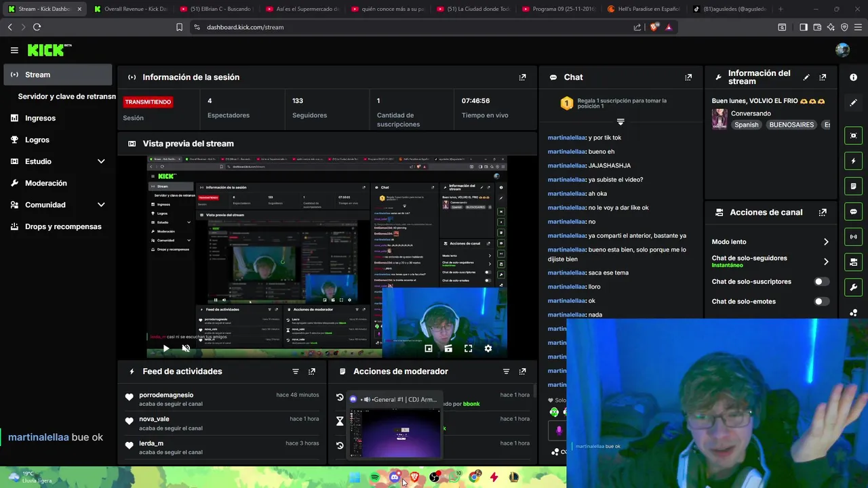Image resolution: width=868 pixels, height=488 pixels.
Task: Expand the Comunidad sidebar section
Action: pyautogui.click(x=101, y=205)
